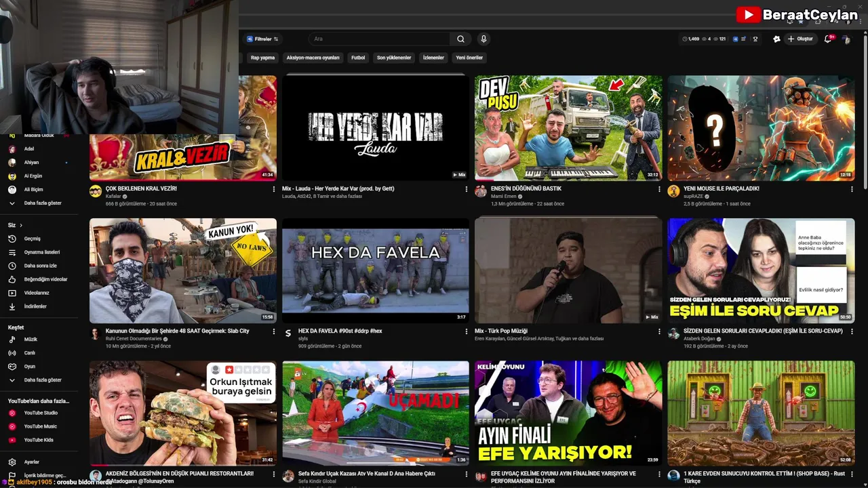The height and width of the screenshot is (488, 868).
Task: Open more options for Enes'in Düğününü Bastık
Action: tap(659, 189)
